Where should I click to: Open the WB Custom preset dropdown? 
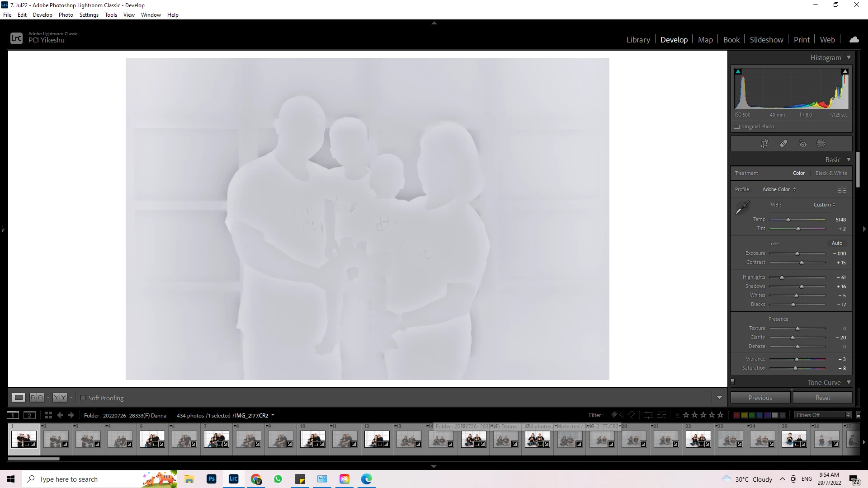tap(824, 205)
